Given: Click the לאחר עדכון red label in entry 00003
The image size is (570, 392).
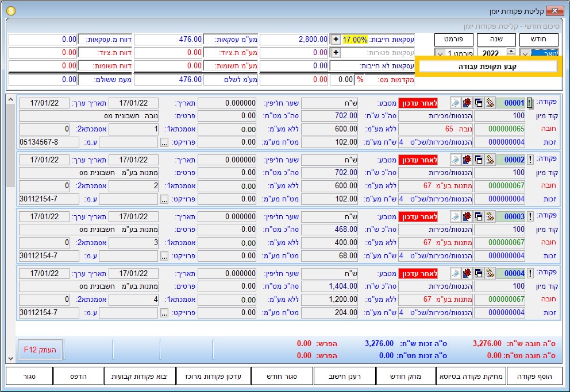Looking at the screenshot, I should [418, 217].
